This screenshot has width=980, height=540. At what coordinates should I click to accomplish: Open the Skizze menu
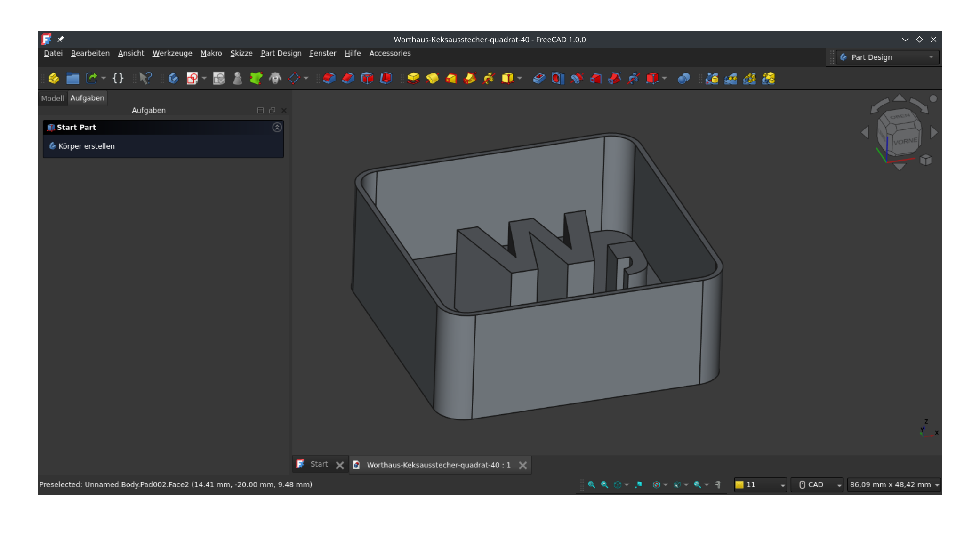[241, 53]
